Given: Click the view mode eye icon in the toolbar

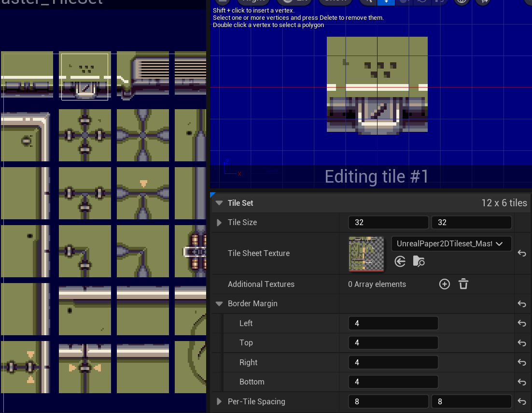Looking at the screenshot, I should (x=461, y=2).
